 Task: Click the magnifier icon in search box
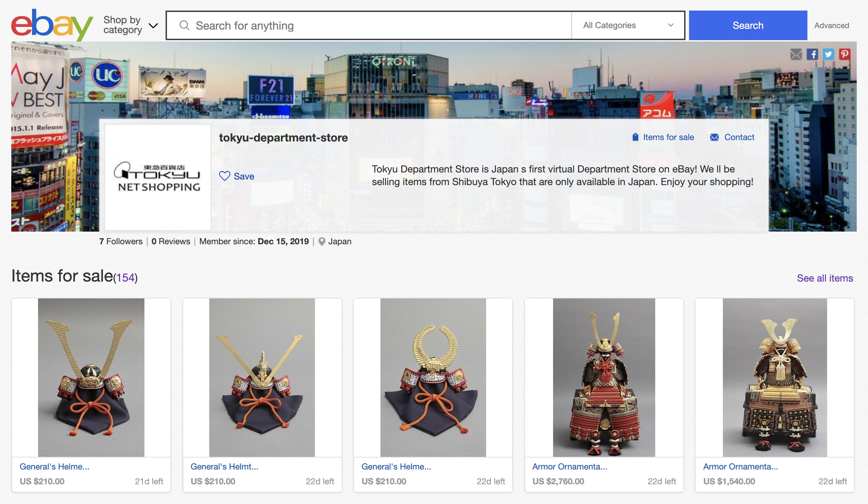(185, 25)
